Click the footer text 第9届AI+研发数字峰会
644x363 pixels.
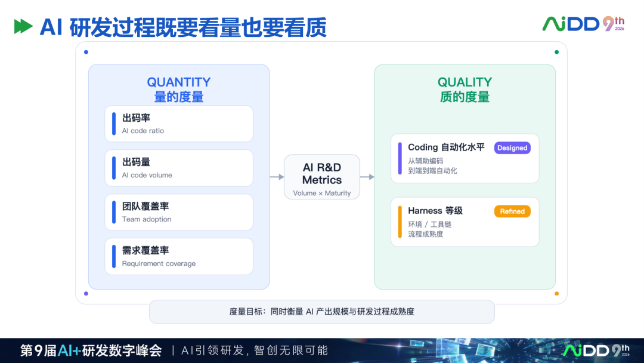91,350
